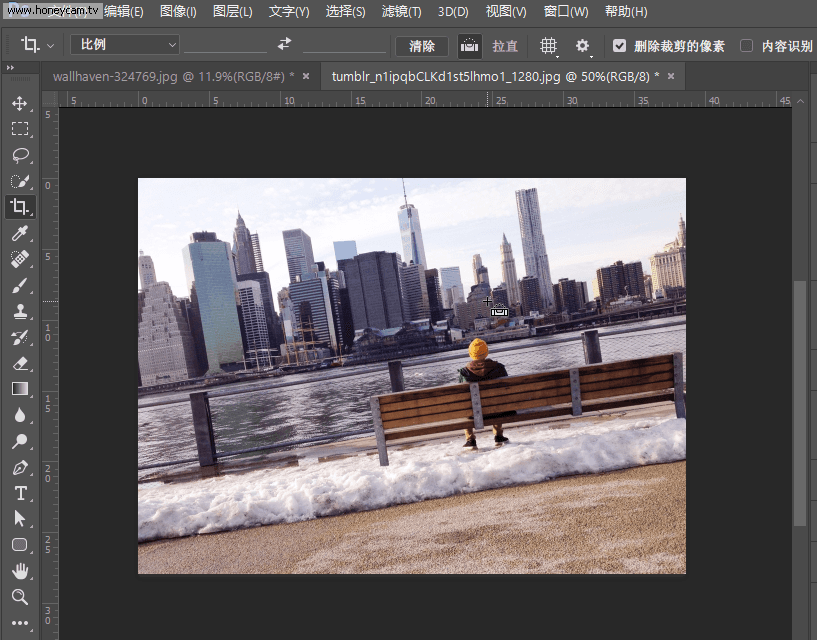Click the crop width input field

(225, 45)
